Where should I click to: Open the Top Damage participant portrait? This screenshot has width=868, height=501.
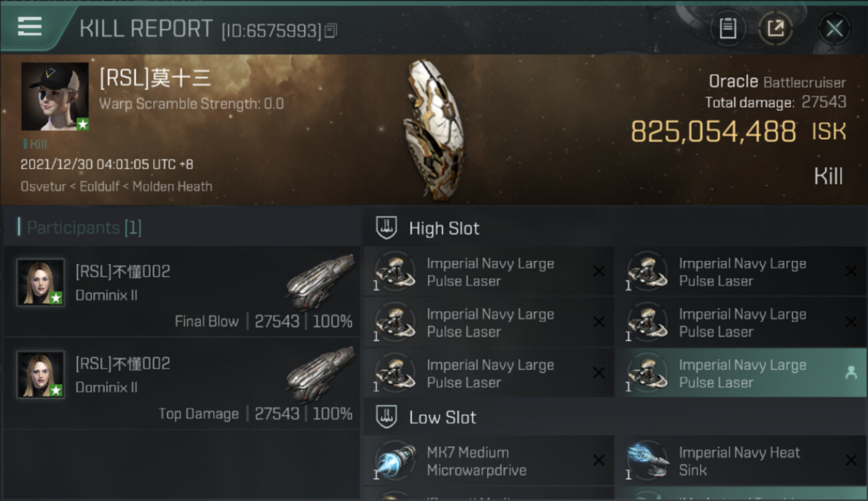[41, 375]
